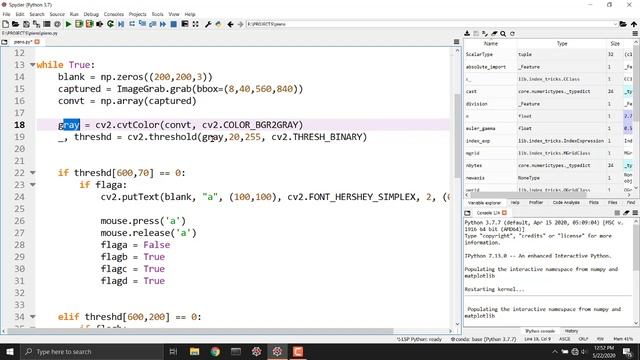Open the Projects menu

coord(138,14)
